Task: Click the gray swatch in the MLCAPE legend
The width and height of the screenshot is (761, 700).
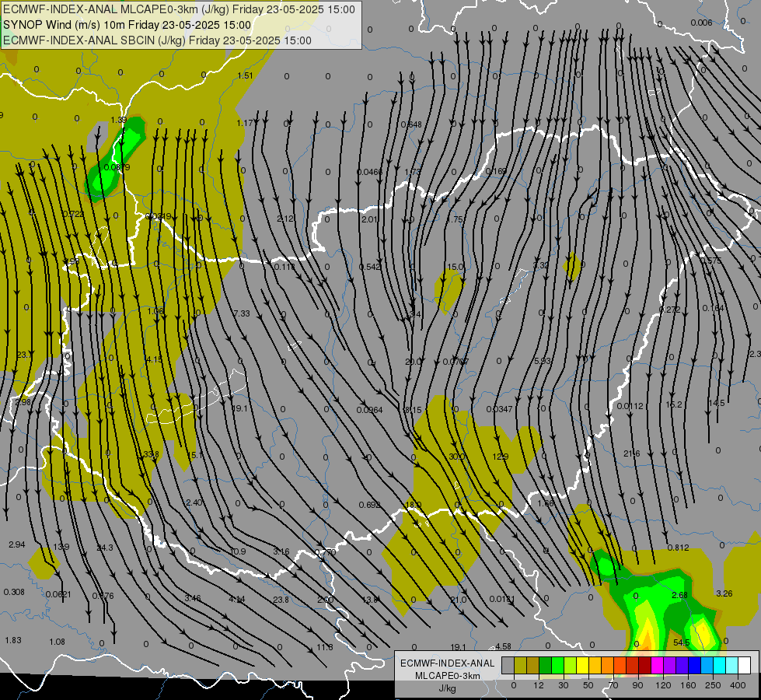Action: tap(508, 665)
